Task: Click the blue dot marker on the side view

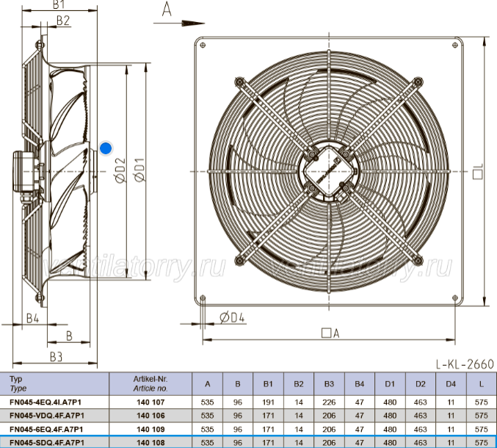Action: 106,148
